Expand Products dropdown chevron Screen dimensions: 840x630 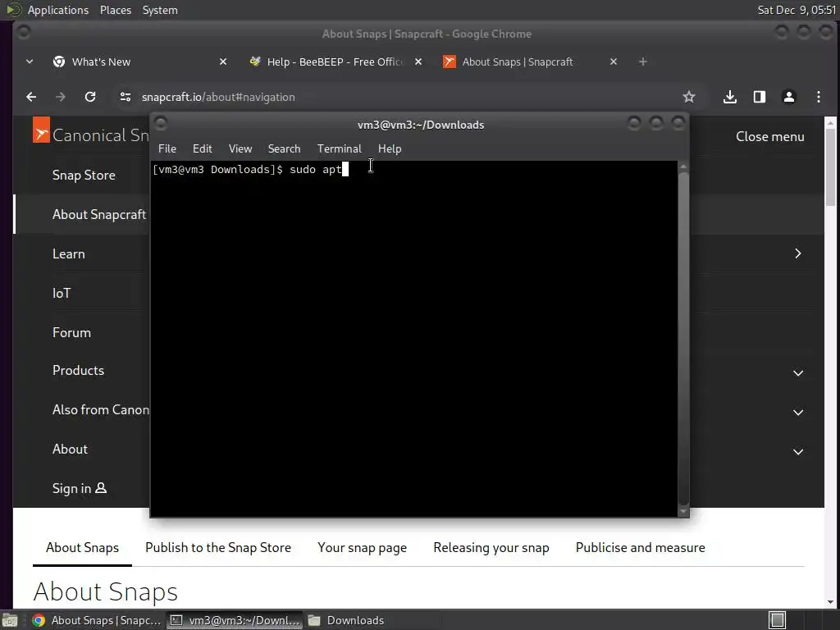[797, 373]
